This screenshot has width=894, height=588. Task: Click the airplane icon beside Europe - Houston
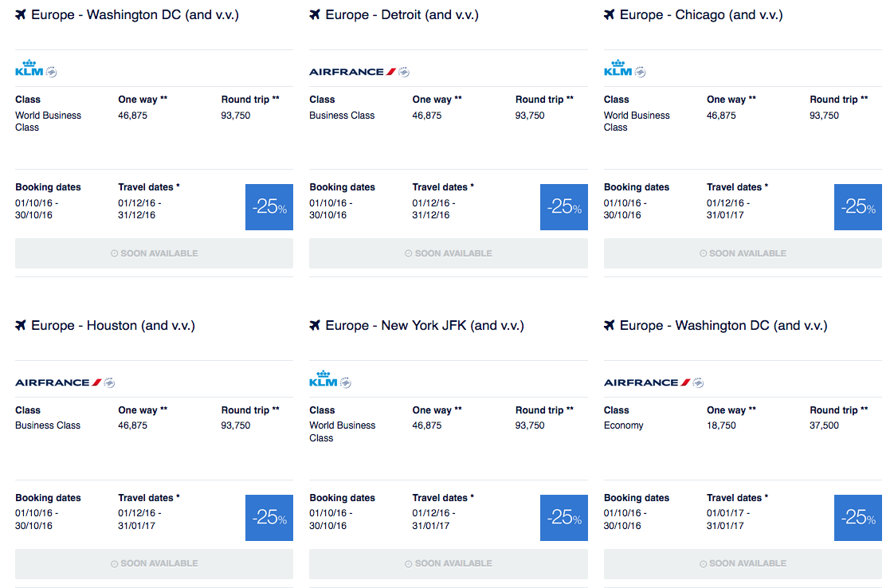(x=21, y=325)
